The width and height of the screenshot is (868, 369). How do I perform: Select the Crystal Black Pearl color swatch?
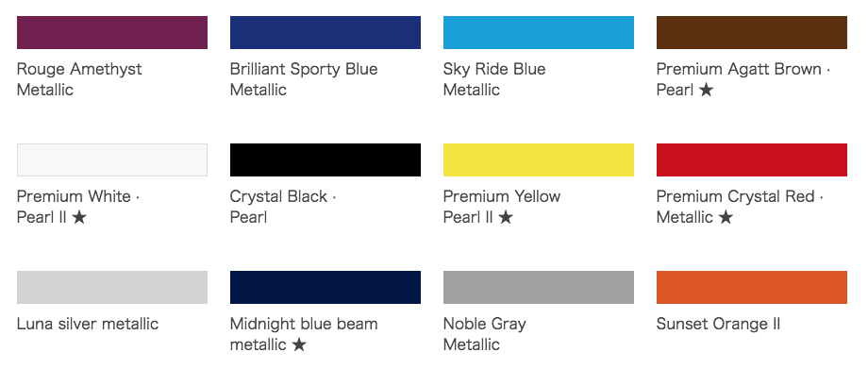pos(325,160)
